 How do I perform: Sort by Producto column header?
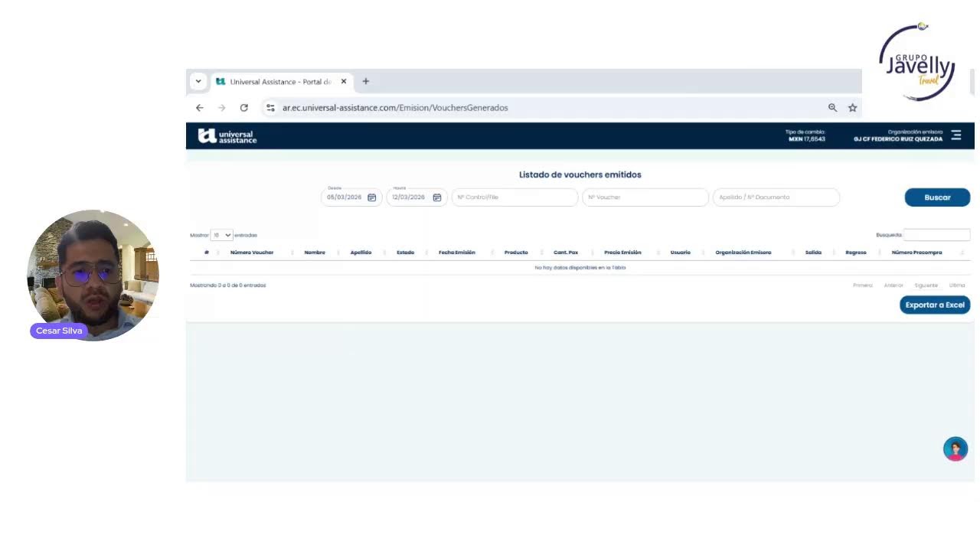(516, 253)
